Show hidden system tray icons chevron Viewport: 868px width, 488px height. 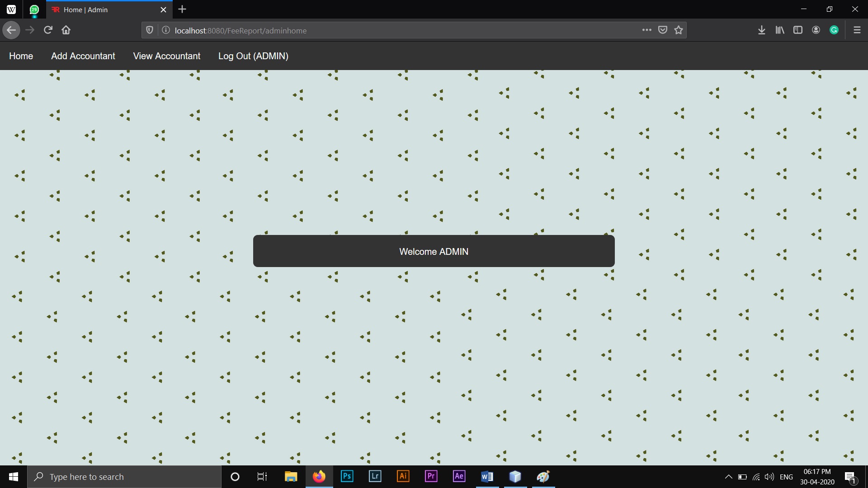(x=728, y=477)
